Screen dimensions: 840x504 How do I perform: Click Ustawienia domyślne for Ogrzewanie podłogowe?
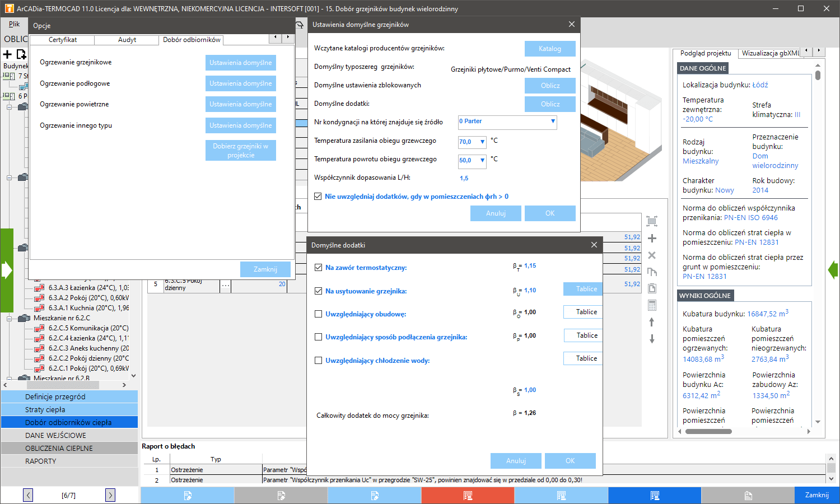pyautogui.click(x=241, y=83)
